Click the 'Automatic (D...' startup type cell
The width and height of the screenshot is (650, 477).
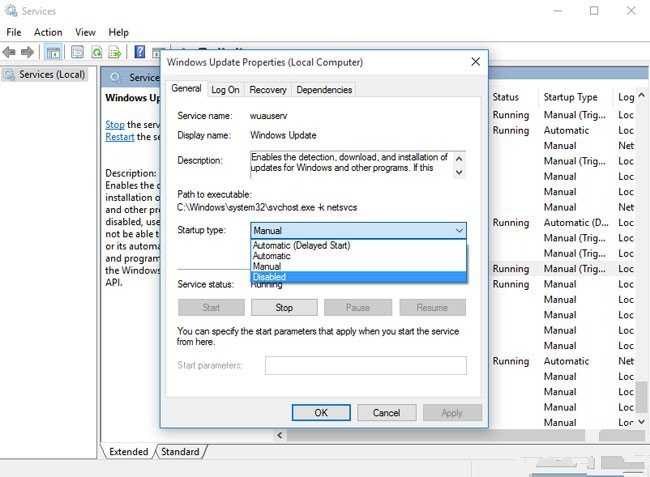pyautogui.click(x=576, y=223)
